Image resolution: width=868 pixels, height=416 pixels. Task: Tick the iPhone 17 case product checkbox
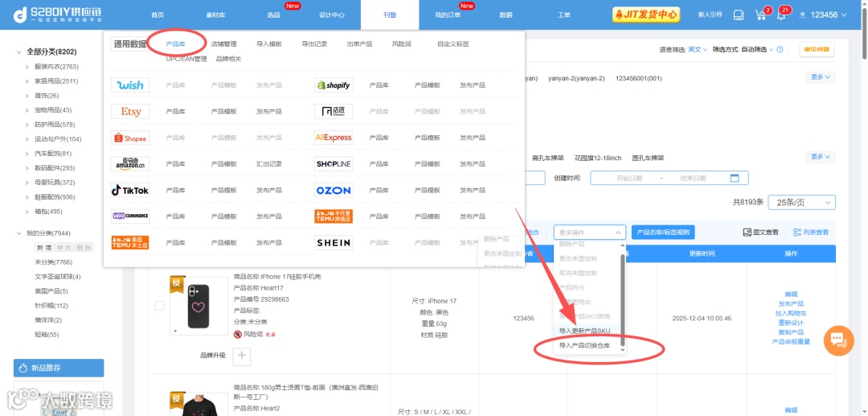click(x=159, y=305)
